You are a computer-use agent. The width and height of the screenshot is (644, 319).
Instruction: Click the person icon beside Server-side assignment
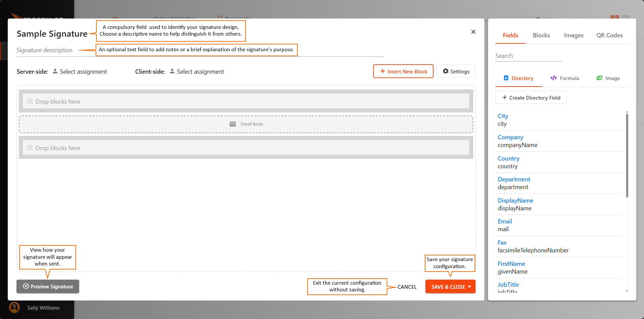tap(55, 71)
